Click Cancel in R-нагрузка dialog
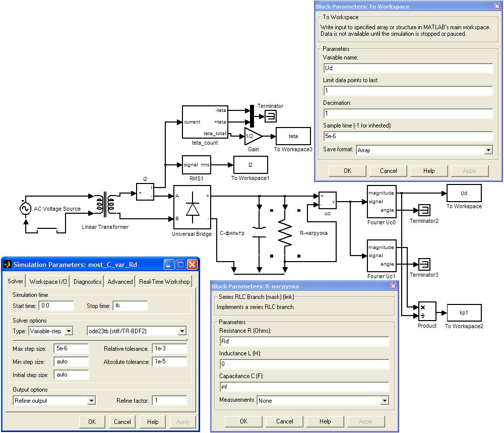Screen dimensions: 504x433 click(284, 421)
